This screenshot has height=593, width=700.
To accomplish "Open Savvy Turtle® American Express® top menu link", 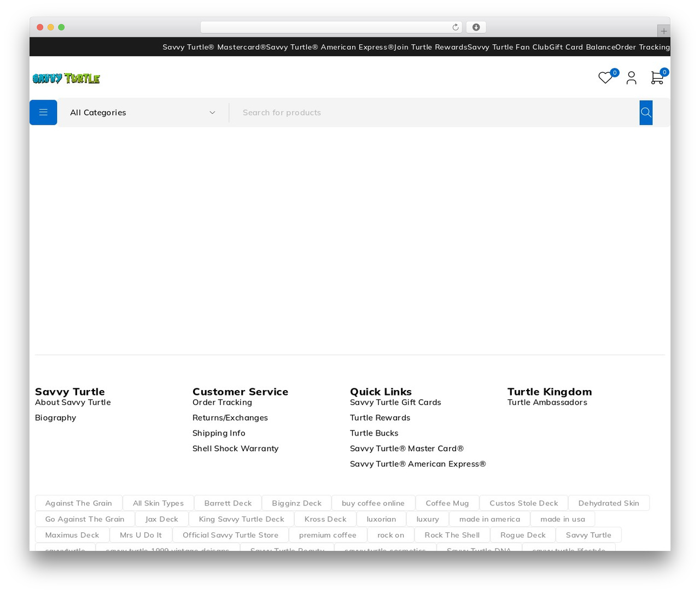I will point(330,47).
